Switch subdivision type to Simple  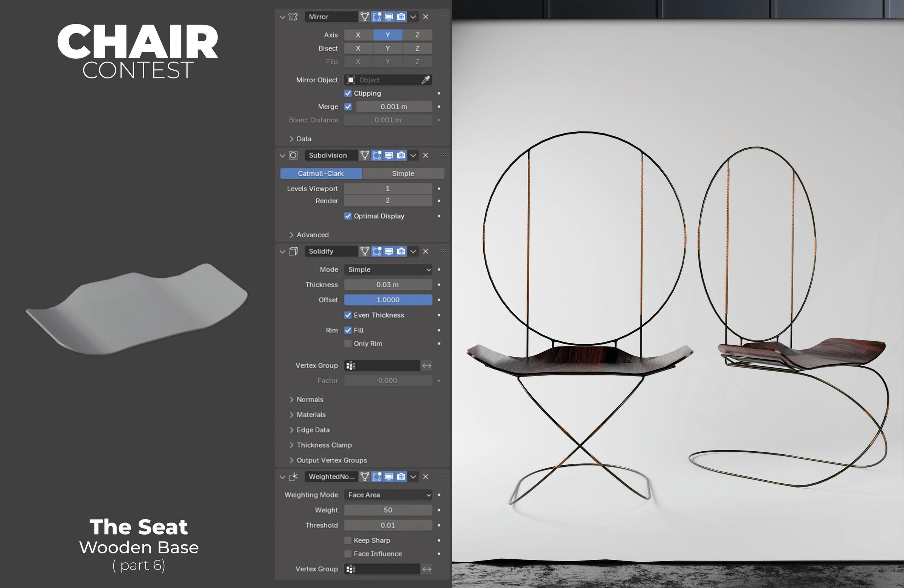tap(403, 174)
